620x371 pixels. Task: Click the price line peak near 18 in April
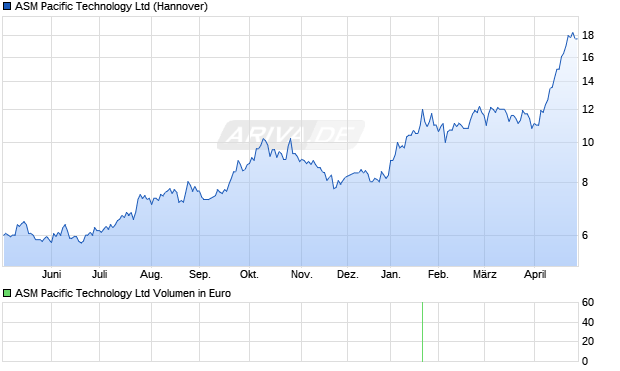pos(573,33)
